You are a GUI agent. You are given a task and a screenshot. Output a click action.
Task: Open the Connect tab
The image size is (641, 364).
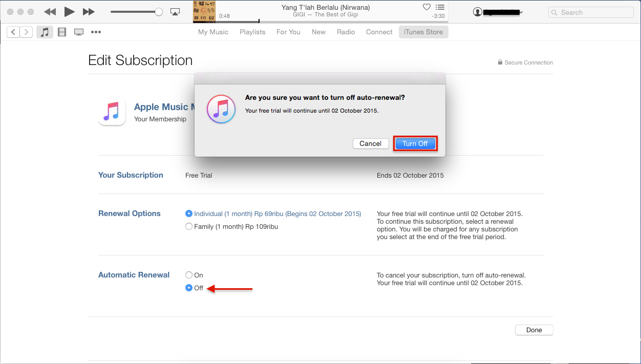pos(379,32)
